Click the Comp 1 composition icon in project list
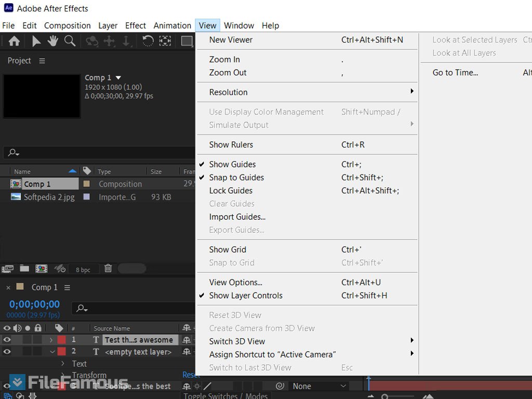Screen dimensions: 532x399 click(x=16, y=184)
